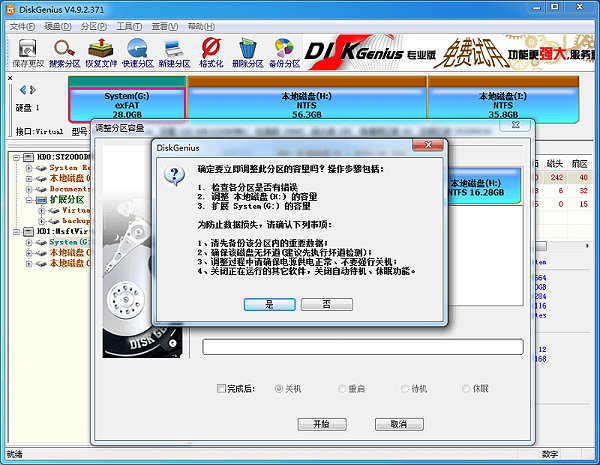Screen dimensions: 600x465
Task: Click the previous disk left arrow
Action: (23, 90)
